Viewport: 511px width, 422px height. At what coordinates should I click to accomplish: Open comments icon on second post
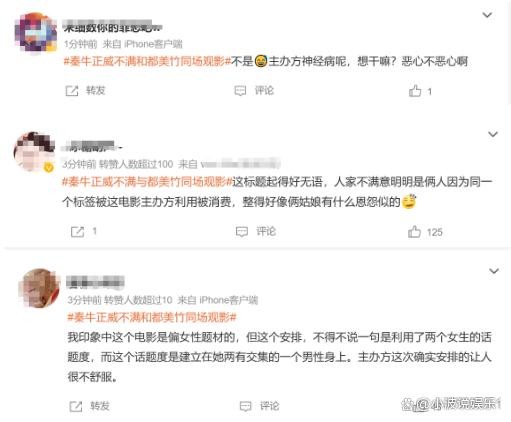click(x=242, y=232)
